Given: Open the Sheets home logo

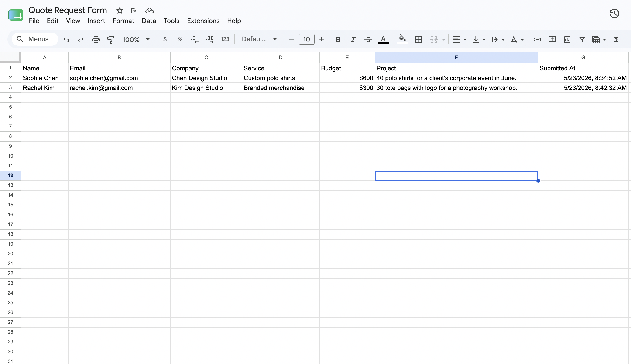Looking at the screenshot, I should 15,15.
